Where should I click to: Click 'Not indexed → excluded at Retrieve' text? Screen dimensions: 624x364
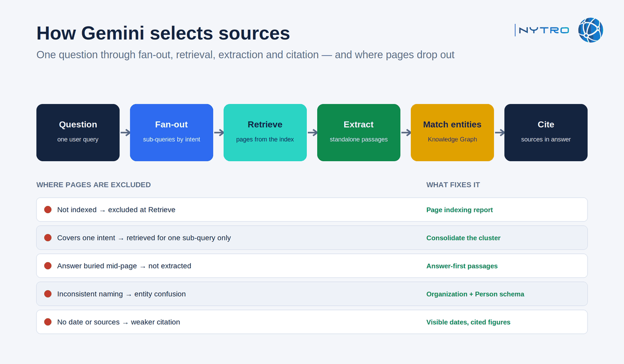click(116, 210)
